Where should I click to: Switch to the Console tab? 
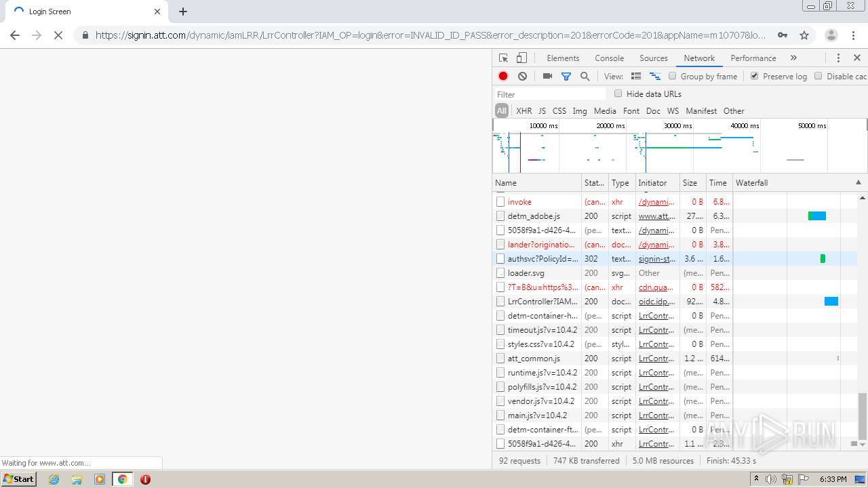pyautogui.click(x=609, y=58)
